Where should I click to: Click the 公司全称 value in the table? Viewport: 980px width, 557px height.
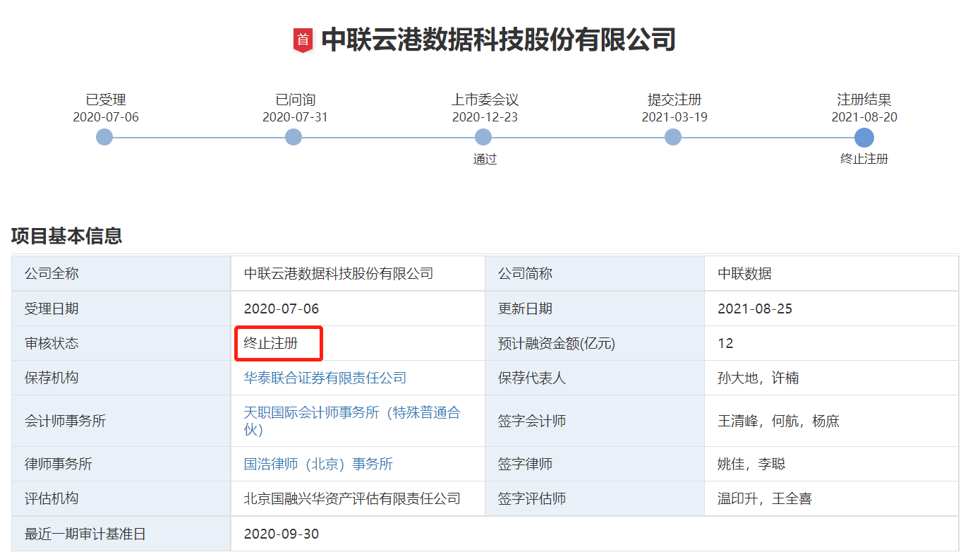339,273
